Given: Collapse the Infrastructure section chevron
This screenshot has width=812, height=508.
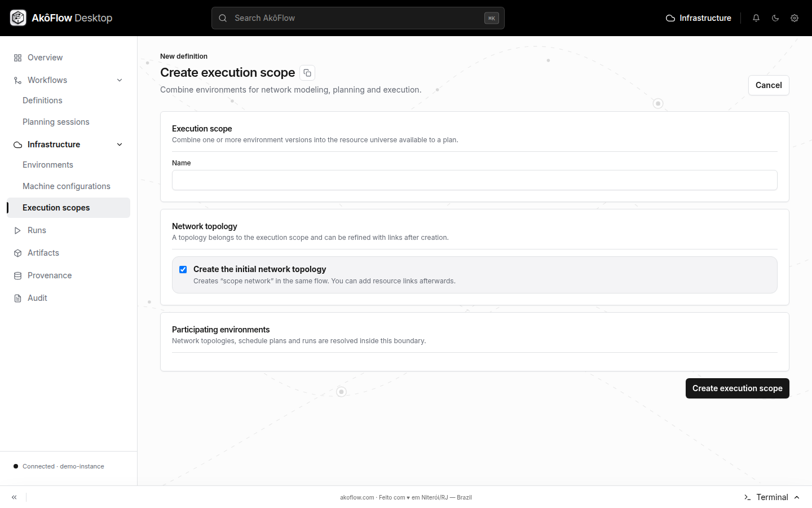Looking at the screenshot, I should coord(120,144).
